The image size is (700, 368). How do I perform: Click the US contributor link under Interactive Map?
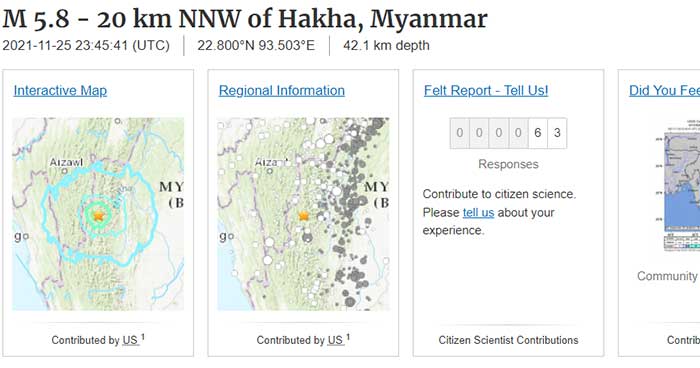tap(130, 340)
